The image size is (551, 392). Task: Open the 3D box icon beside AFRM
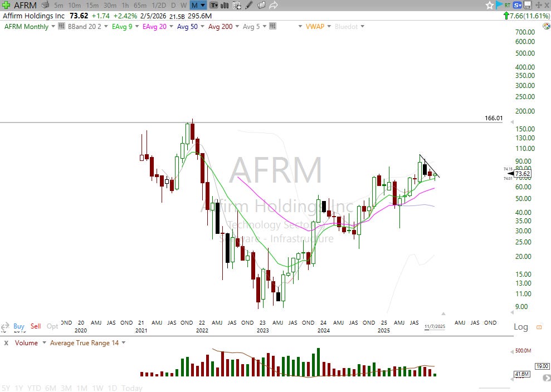pyautogui.click(x=45, y=5)
